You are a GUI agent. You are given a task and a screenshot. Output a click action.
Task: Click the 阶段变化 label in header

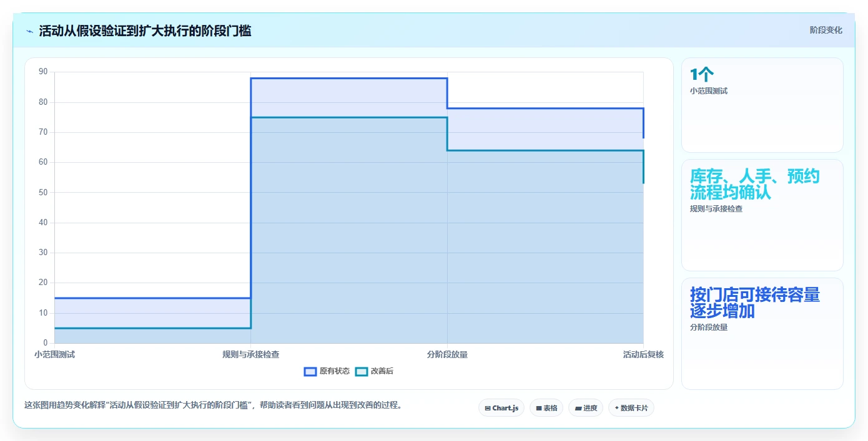pos(826,30)
